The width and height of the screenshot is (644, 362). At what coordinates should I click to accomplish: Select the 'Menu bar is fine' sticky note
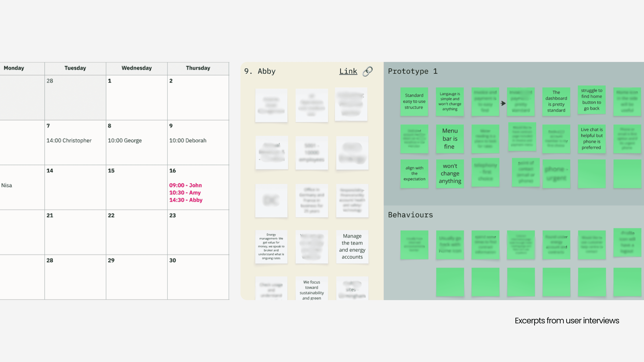coord(450,139)
